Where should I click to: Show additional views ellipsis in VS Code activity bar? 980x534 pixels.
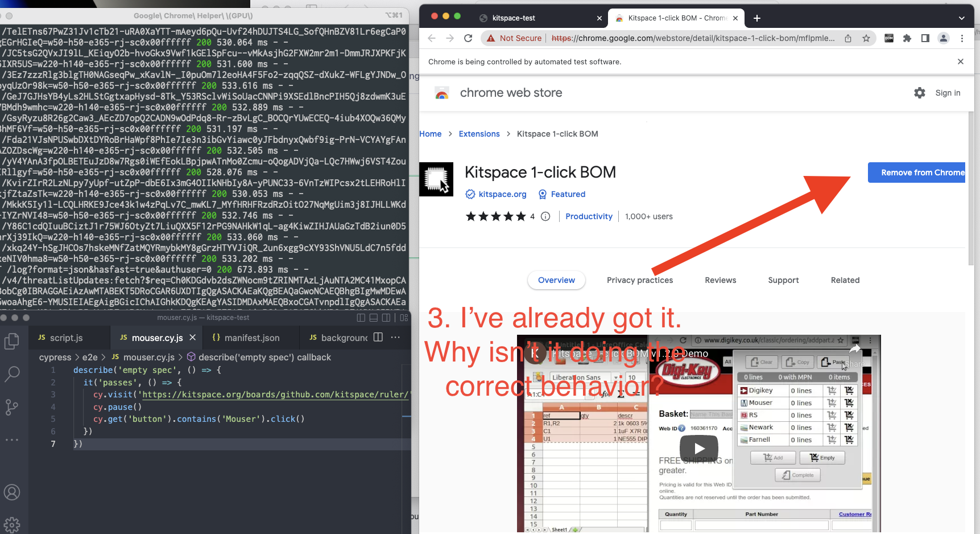click(x=12, y=439)
